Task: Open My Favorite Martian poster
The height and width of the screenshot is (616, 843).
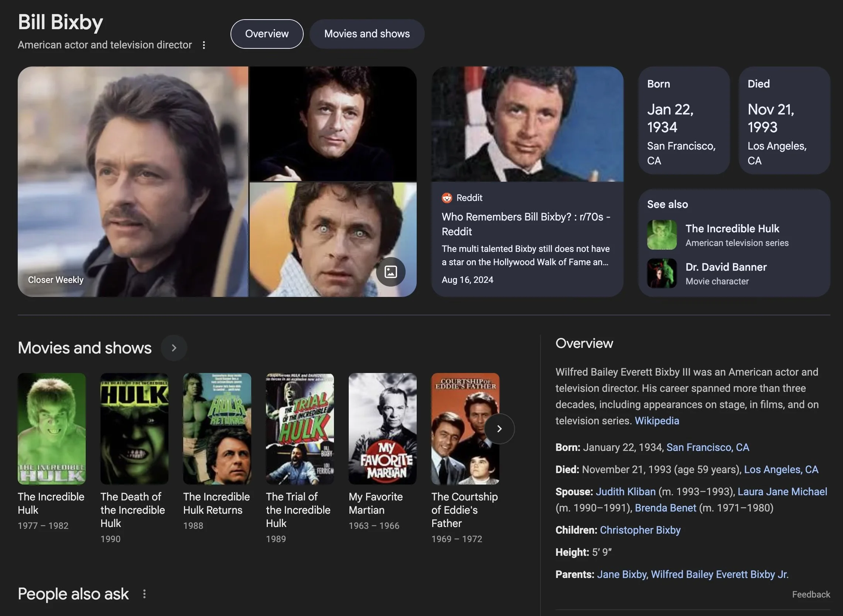Action: 382,429
